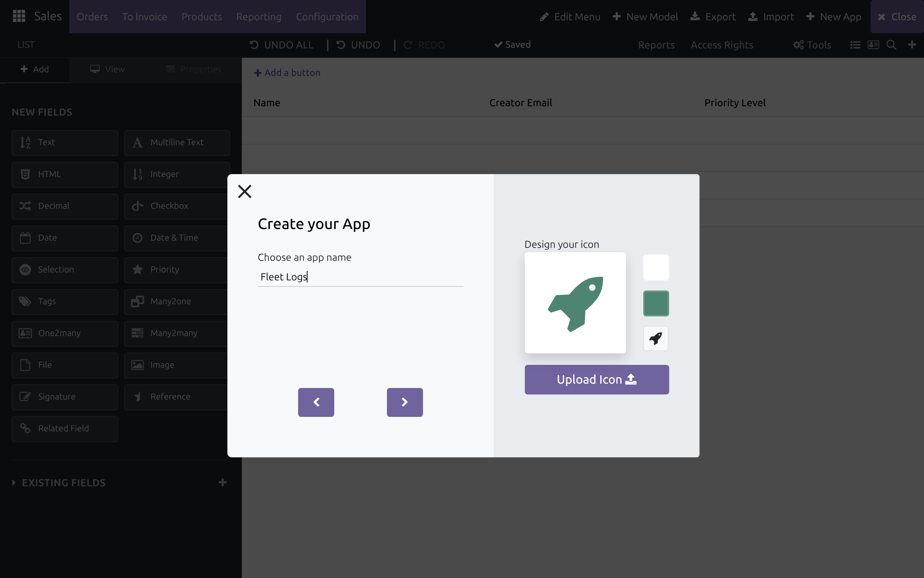Open the To Invoice menu
Screen dimensions: 924x578
144,17
